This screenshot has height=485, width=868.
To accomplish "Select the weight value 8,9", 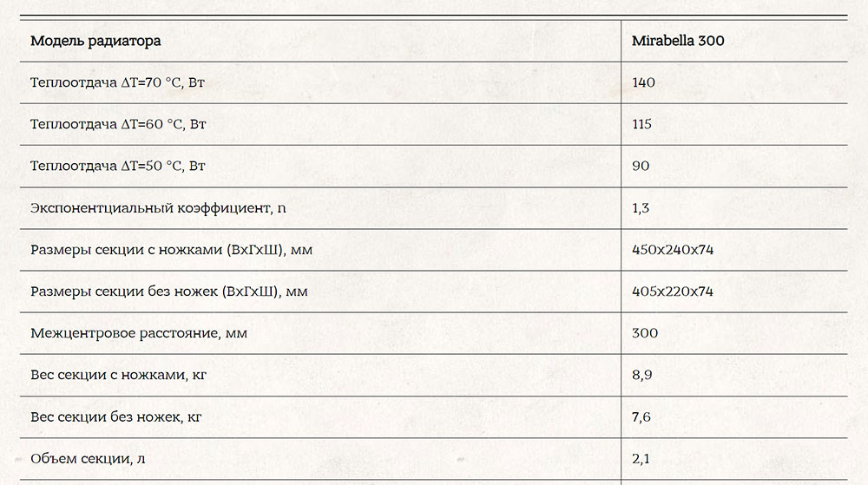I will point(642,376).
